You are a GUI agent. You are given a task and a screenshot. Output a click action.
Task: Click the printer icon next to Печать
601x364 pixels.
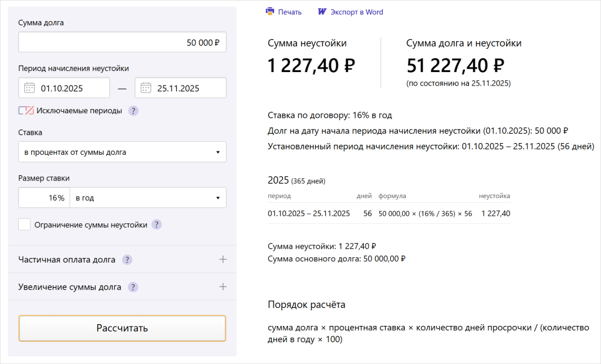click(x=270, y=12)
